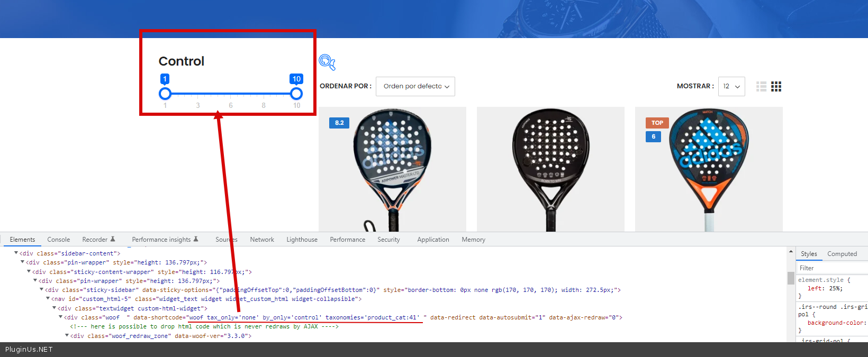Click the blue 8.2 rating badge
The image size is (868, 357).
pyautogui.click(x=339, y=123)
